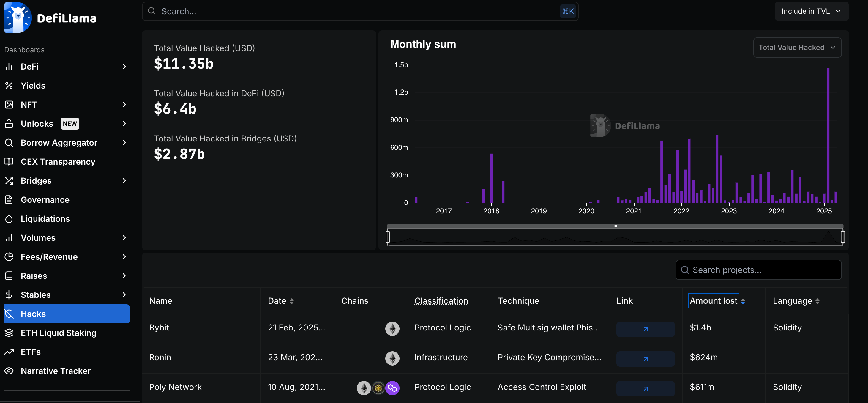Screen dimensions: 868x403
Task: Click the tallest 2025 bar in chart
Action: [828, 135]
